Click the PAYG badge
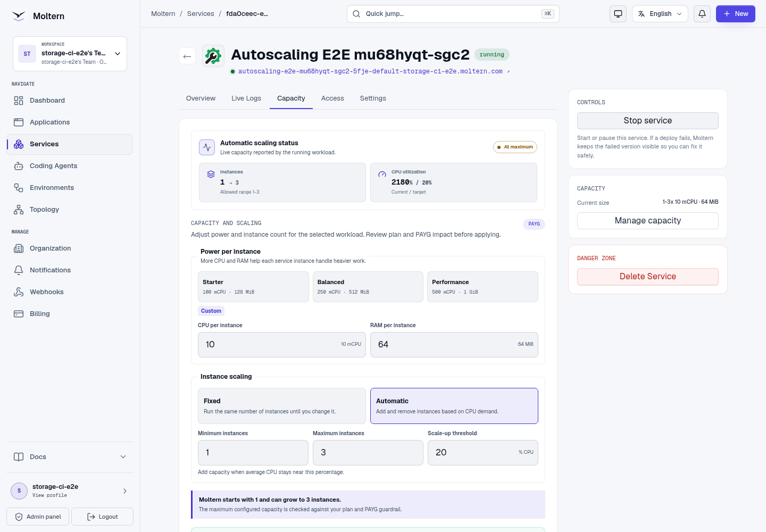 tap(534, 224)
